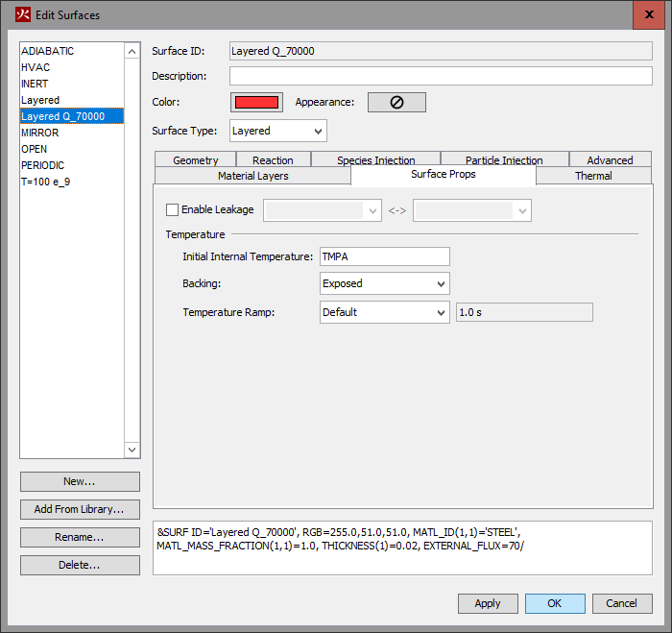Click the Rename... button
This screenshot has height=633, width=672.
pyautogui.click(x=80, y=537)
